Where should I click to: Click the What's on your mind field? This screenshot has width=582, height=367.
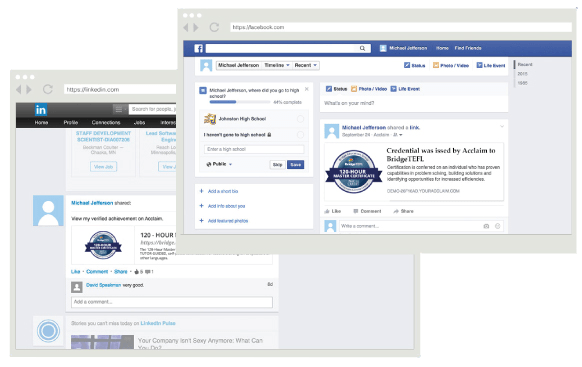(x=414, y=103)
